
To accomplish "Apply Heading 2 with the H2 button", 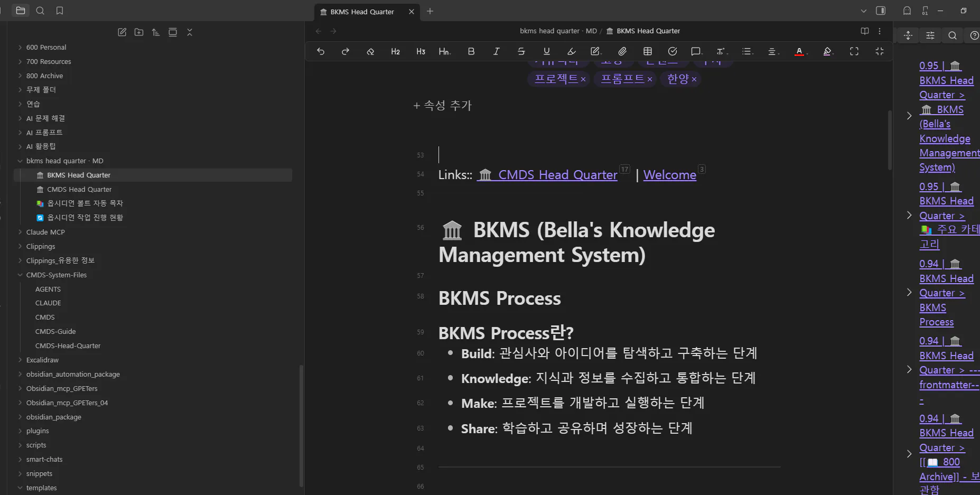I will click(x=395, y=51).
